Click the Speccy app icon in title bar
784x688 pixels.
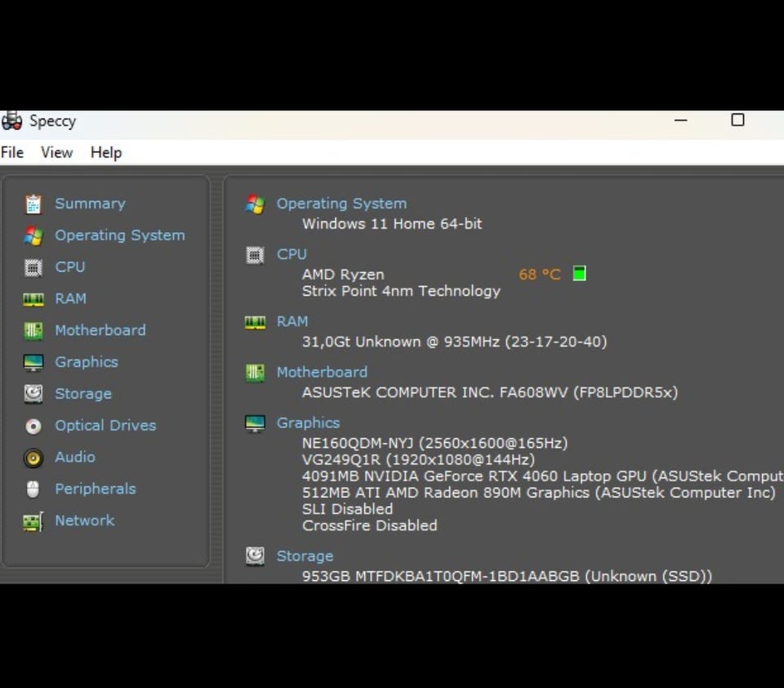click(x=12, y=121)
